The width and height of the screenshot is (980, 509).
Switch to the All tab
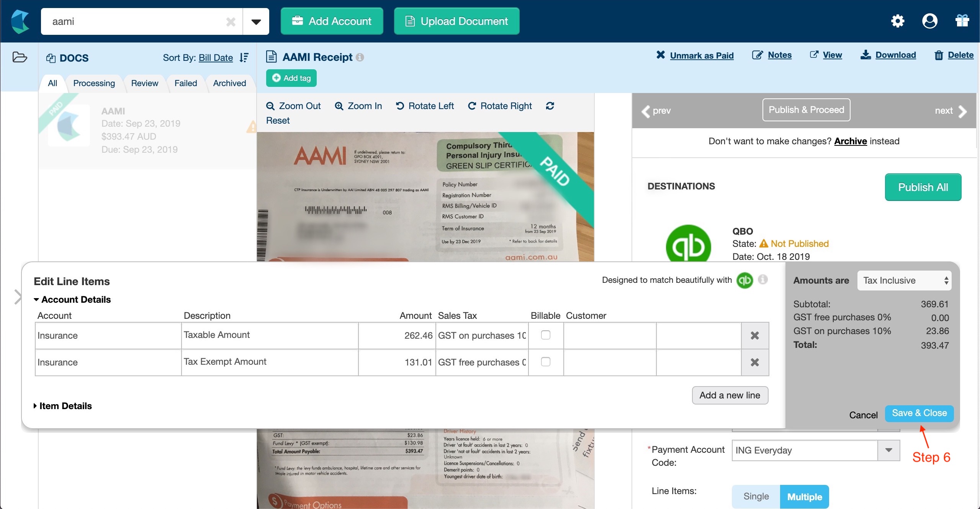52,83
